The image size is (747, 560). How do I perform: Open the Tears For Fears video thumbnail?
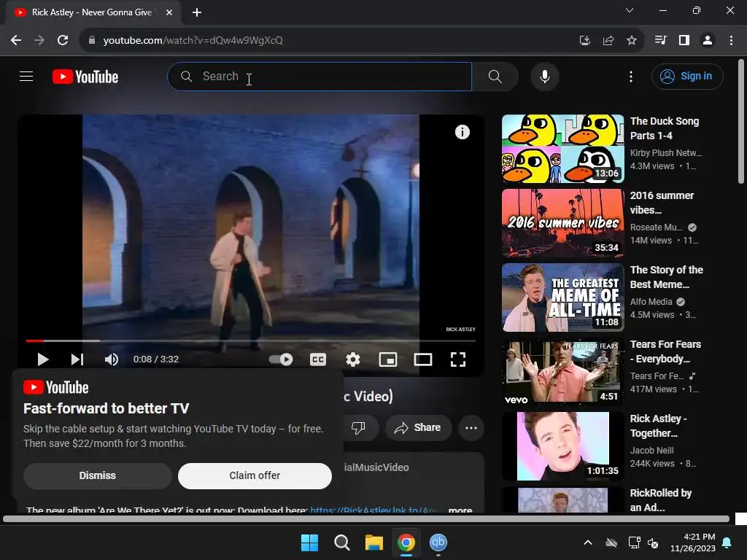[x=562, y=371]
